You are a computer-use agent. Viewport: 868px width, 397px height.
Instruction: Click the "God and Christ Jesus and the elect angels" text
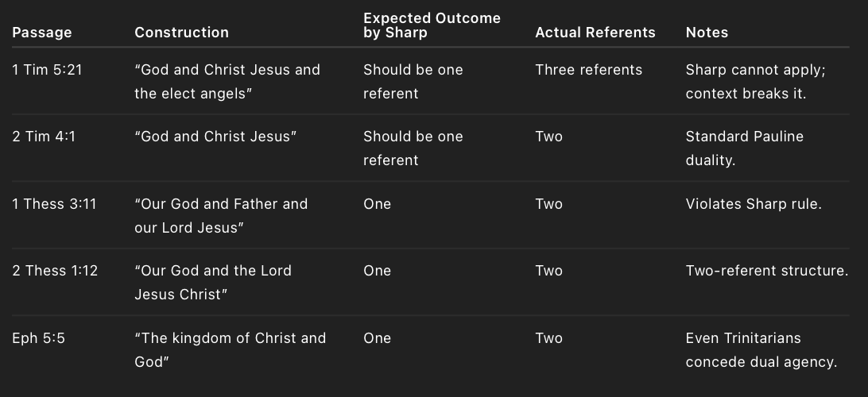click(x=227, y=81)
